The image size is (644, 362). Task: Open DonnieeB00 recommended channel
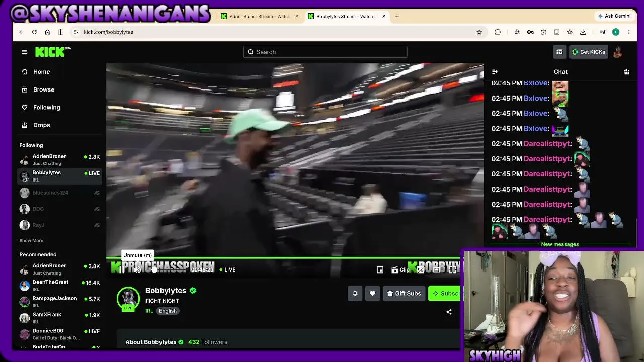pos(59,334)
